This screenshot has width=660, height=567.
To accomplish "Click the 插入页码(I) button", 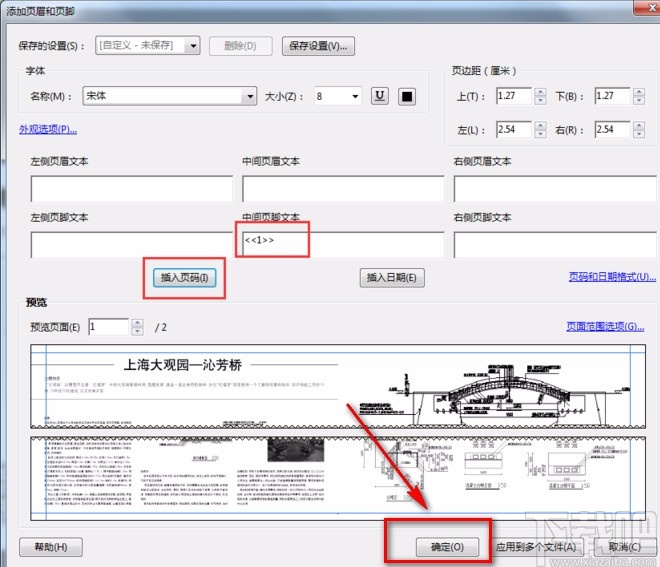I will [x=184, y=278].
